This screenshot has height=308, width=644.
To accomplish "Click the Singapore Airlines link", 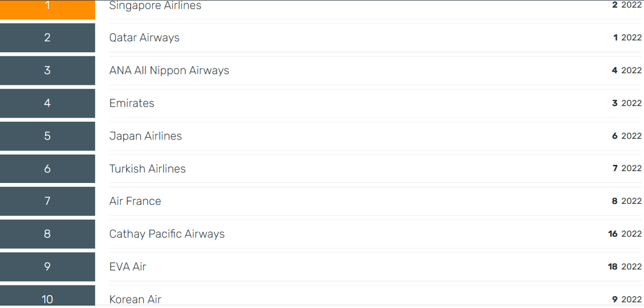I will coord(155,6).
